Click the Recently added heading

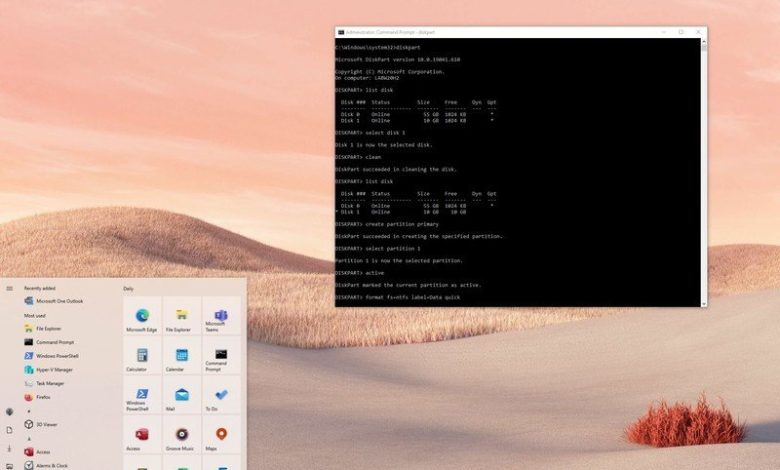click(40, 288)
